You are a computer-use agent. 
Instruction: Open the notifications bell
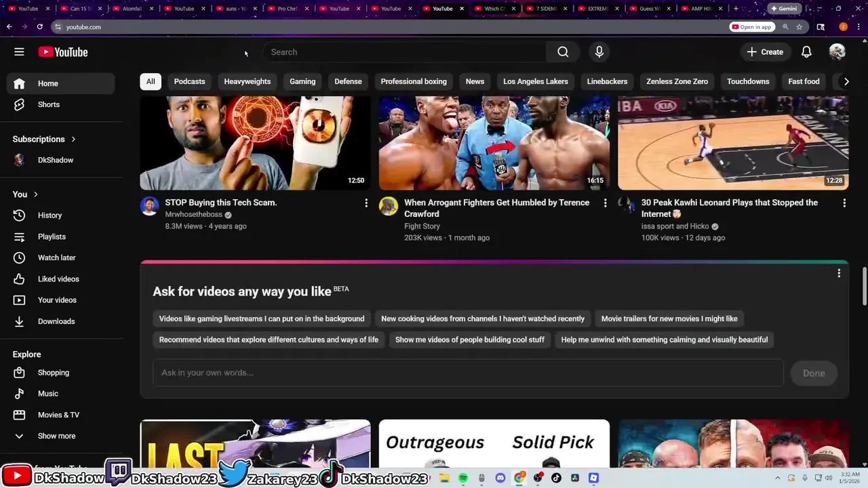806,52
